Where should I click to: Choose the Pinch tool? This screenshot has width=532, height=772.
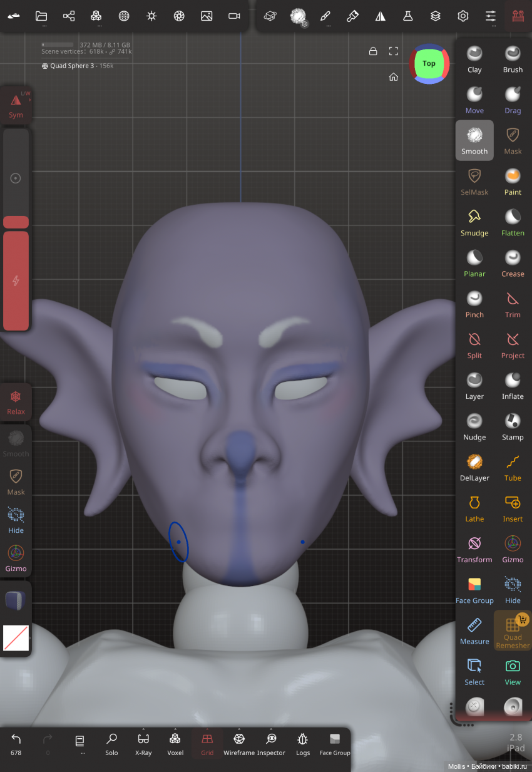pos(474,304)
